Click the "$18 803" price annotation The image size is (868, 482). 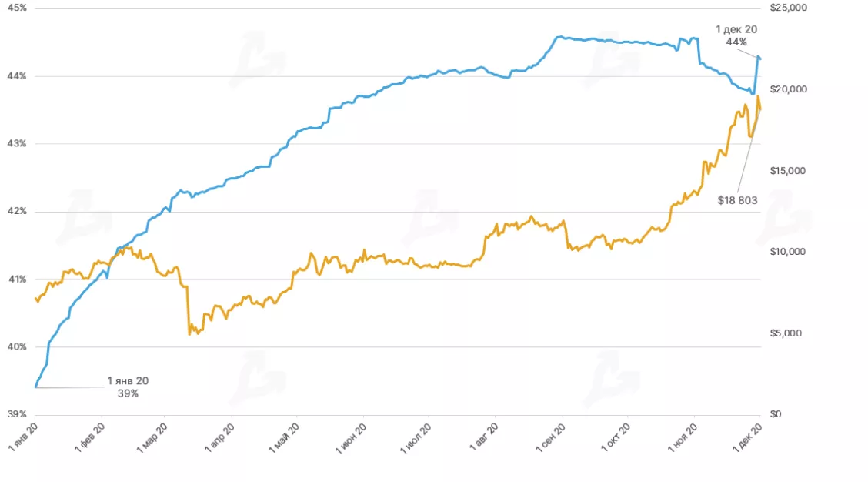(736, 200)
